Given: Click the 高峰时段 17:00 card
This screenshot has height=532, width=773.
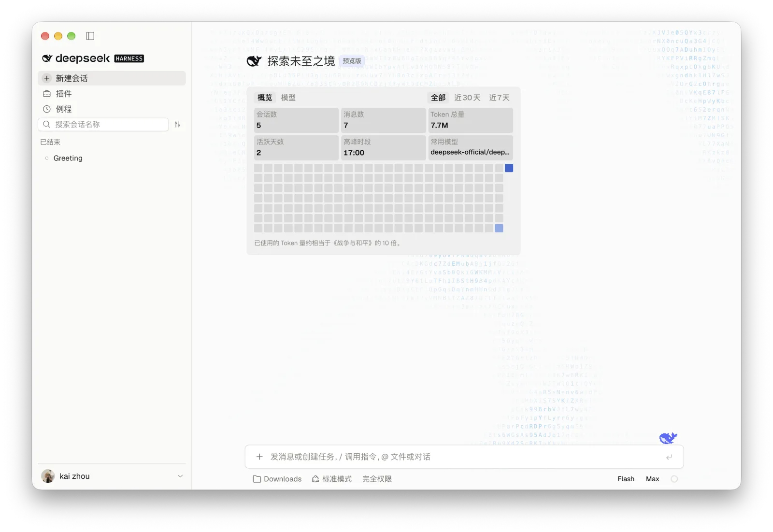Looking at the screenshot, I should (383, 148).
